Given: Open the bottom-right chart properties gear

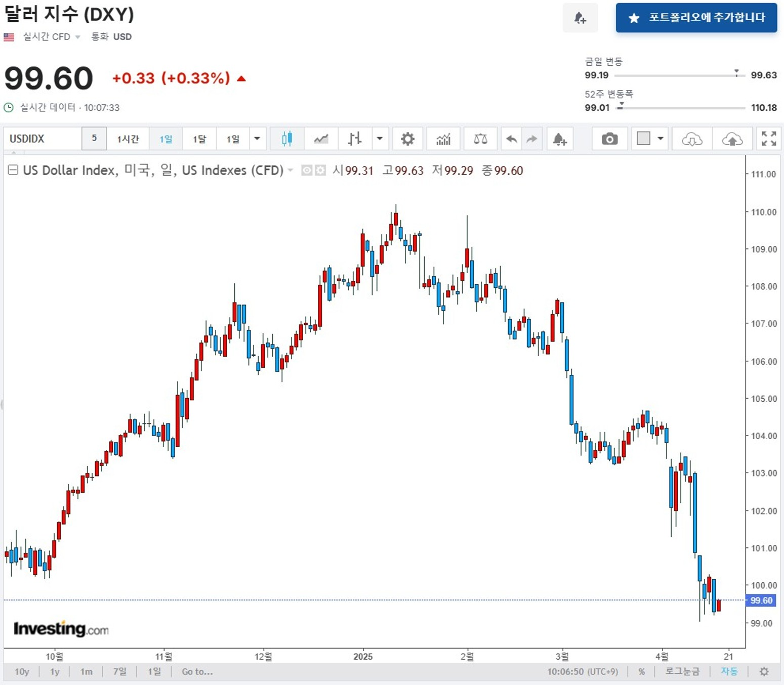Looking at the screenshot, I should pyautogui.click(x=764, y=671).
